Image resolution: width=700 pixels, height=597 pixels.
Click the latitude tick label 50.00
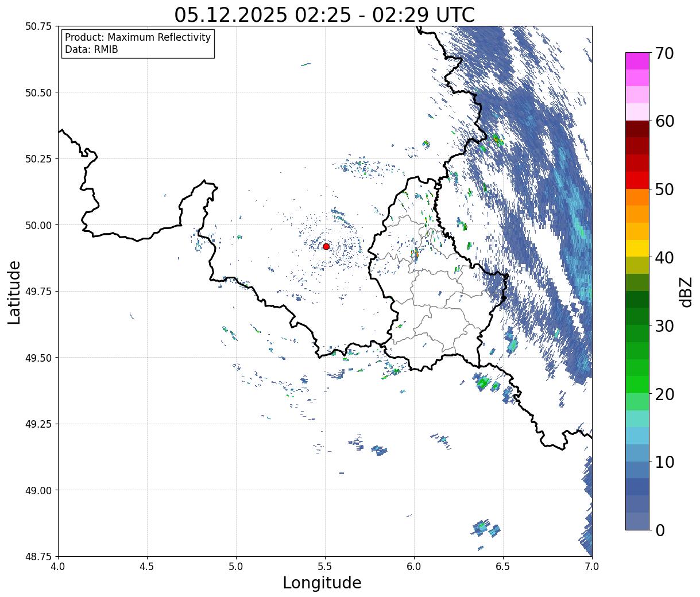(38, 225)
